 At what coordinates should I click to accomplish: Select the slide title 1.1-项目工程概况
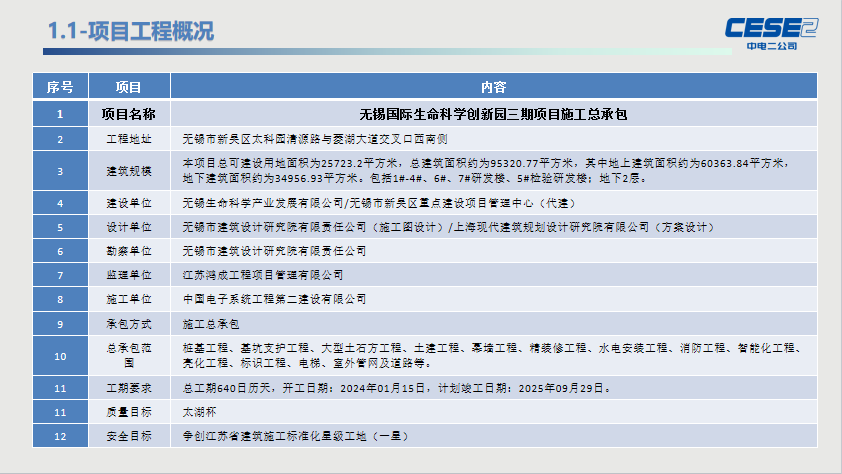click(x=131, y=31)
